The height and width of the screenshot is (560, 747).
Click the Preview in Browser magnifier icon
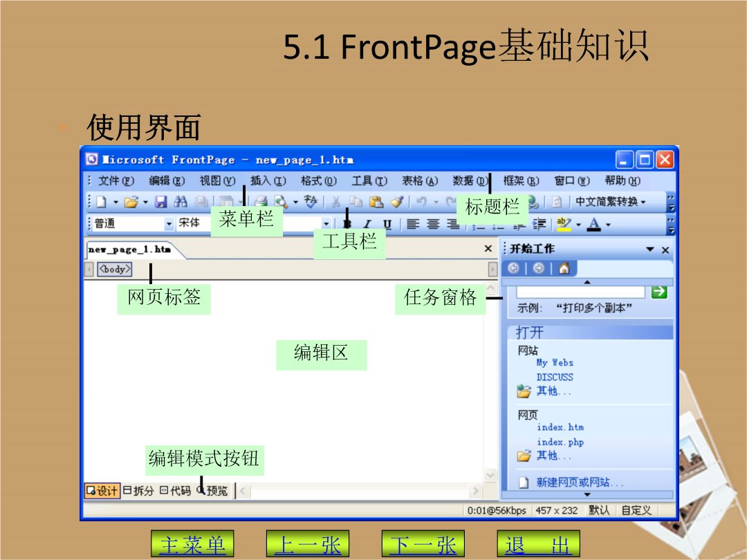click(281, 203)
